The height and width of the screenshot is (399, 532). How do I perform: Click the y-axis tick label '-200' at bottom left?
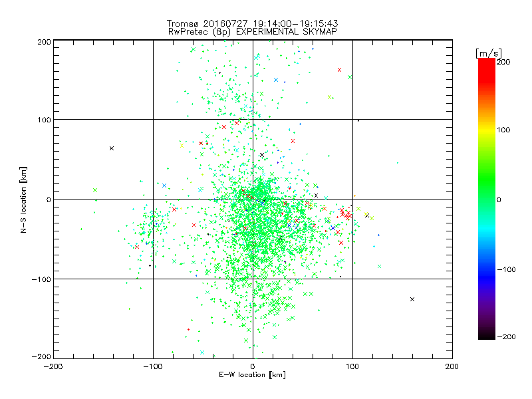coord(41,356)
